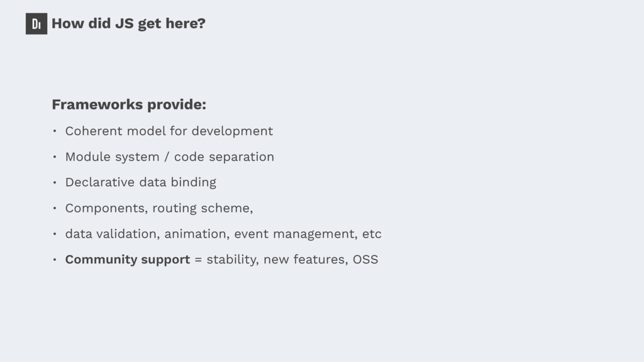Image resolution: width=644 pixels, height=362 pixels.
Task: Click the word "OSS" in last bullet
Action: tap(365, 260)
